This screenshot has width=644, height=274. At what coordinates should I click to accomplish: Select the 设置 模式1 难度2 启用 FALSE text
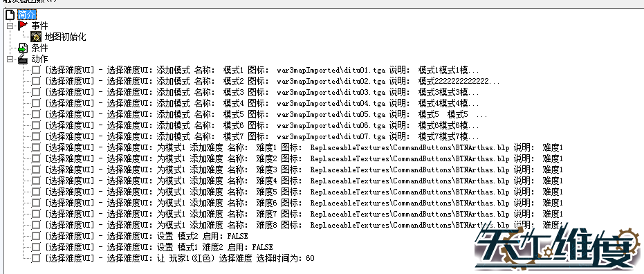[159, 248]
